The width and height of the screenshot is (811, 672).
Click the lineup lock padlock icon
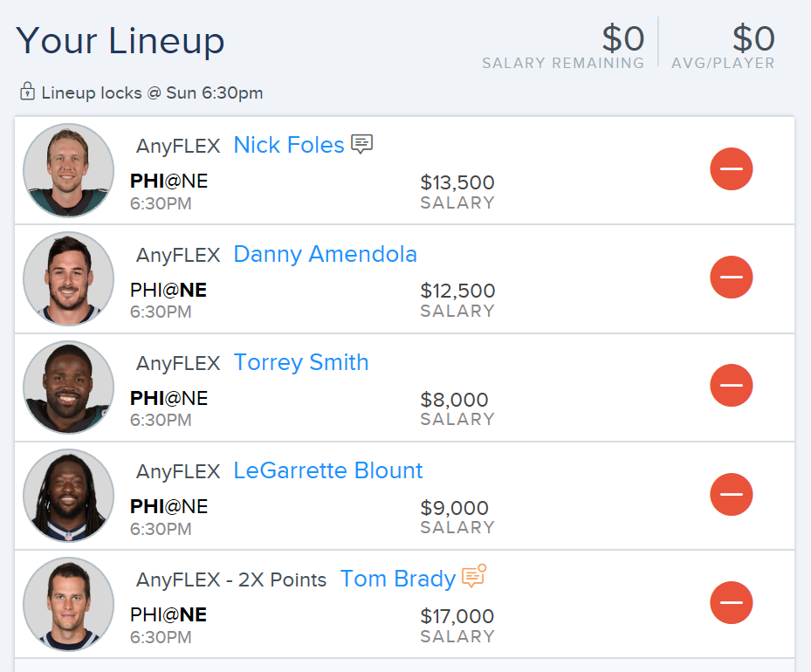(x=27, y=91)
